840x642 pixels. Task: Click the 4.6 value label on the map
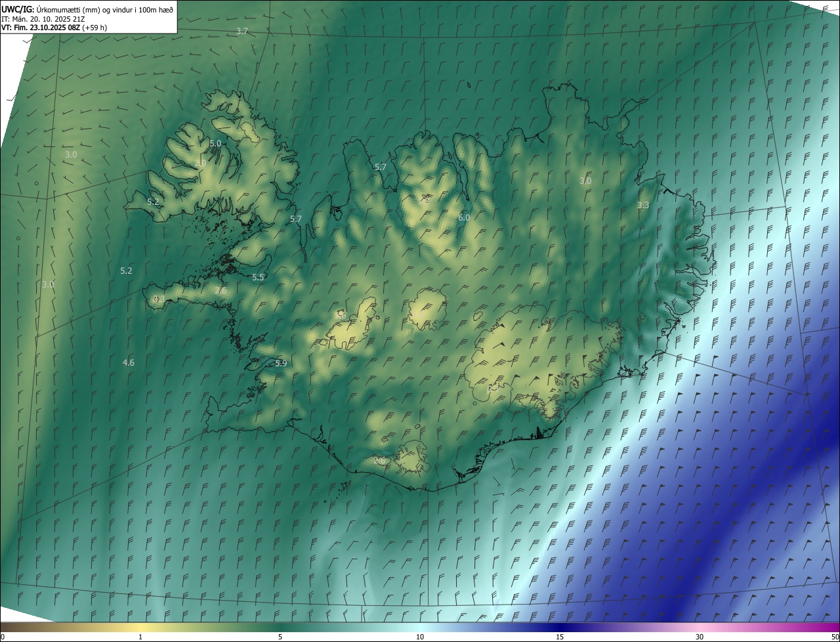click(129, 362)
